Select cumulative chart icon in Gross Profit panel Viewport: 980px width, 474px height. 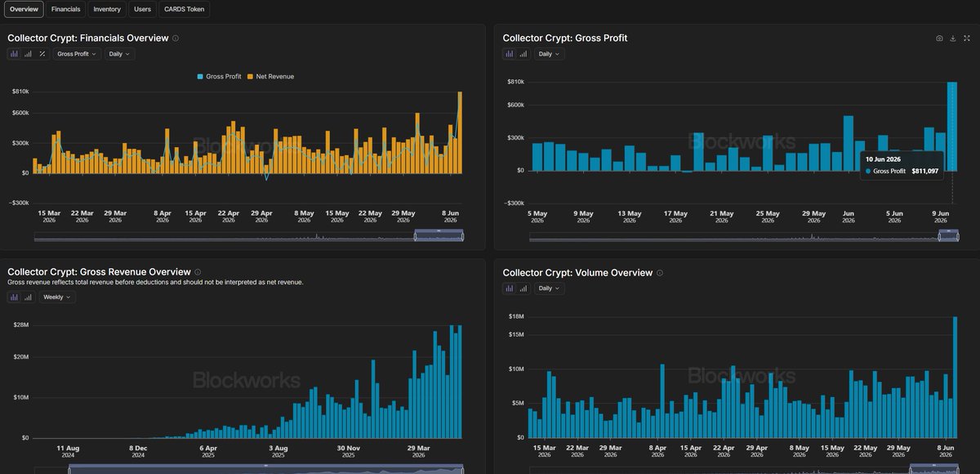point(523,54)
